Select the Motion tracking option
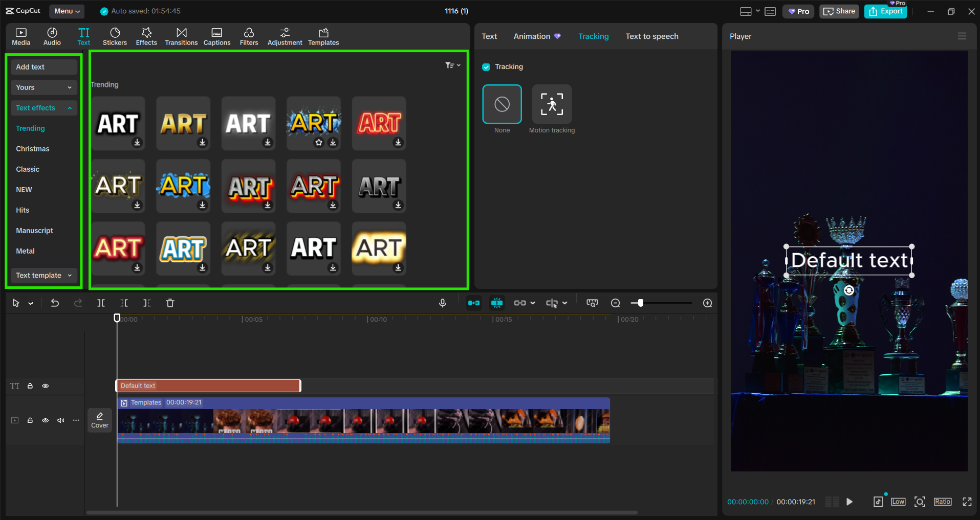Image resolution: width=980 pixels, height=520 pixels. click(552, 104)
